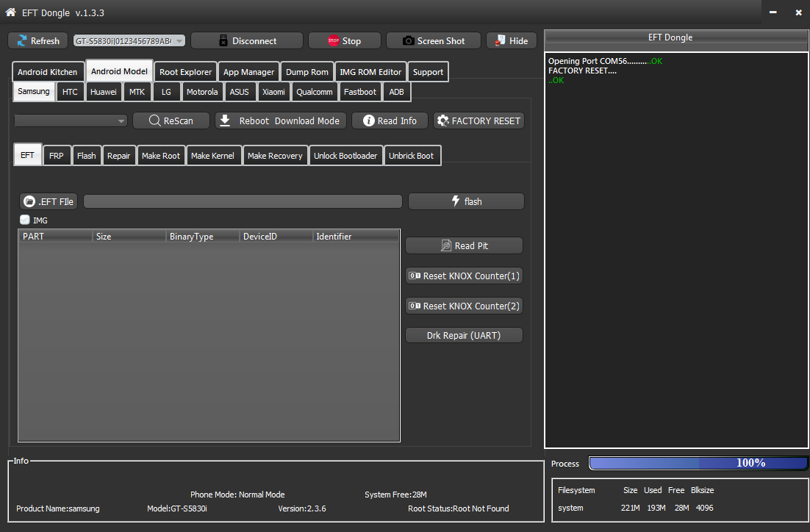Open Unbrick Boot sub-tab
This screenshot has width=810, height=532.
point(411,156)
